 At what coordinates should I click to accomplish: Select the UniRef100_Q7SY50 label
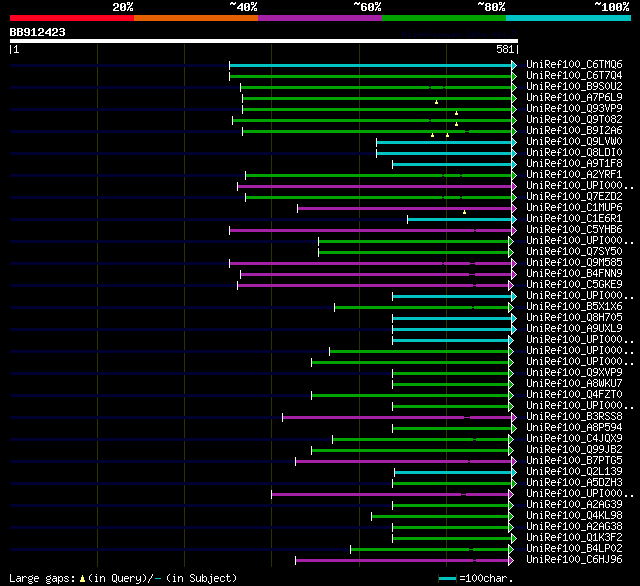tap(574, 252)
